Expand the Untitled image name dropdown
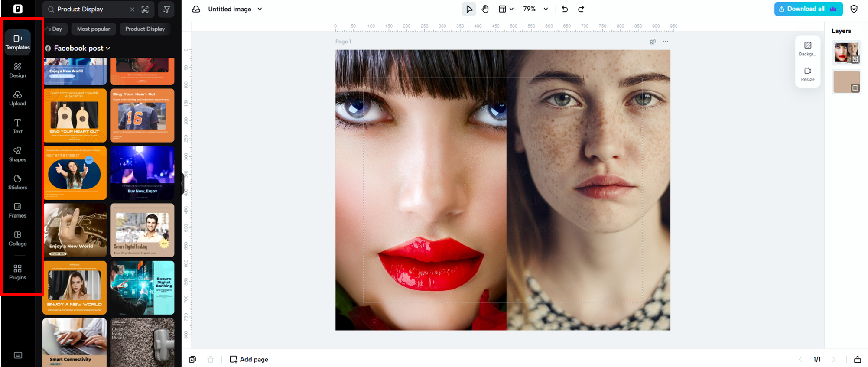The width and height of the screenshot is (868, 367). 260,9
